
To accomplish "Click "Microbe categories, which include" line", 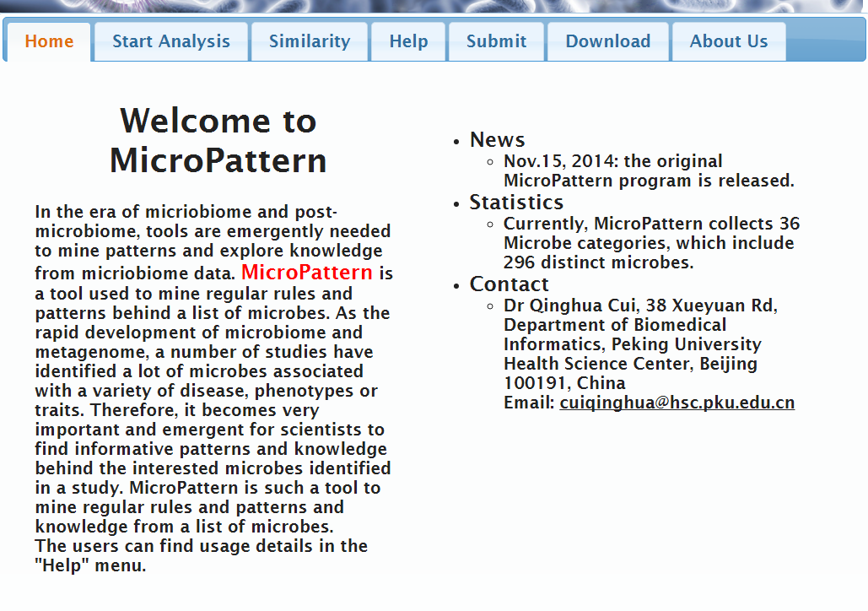I will coord(649,243).
